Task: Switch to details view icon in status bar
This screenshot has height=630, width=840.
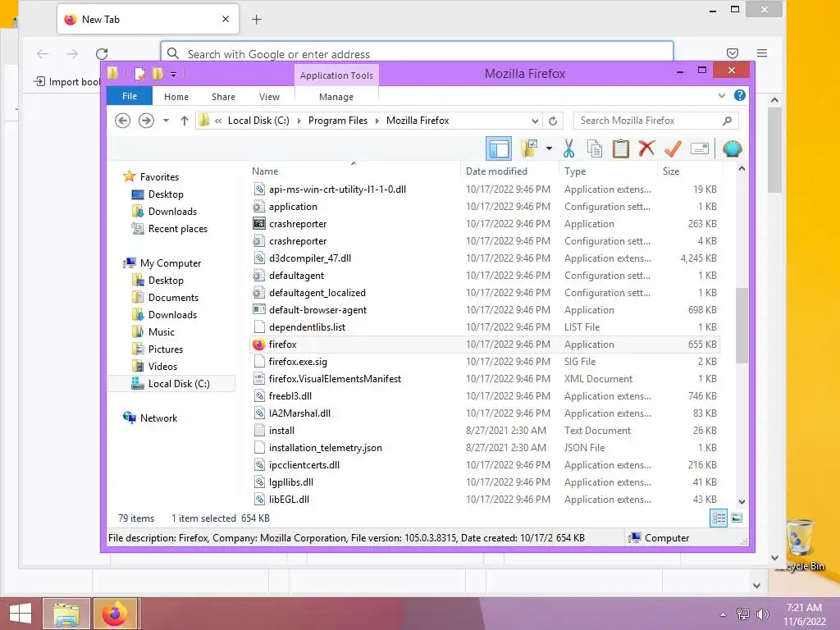Action: click(x=719, y=518)
